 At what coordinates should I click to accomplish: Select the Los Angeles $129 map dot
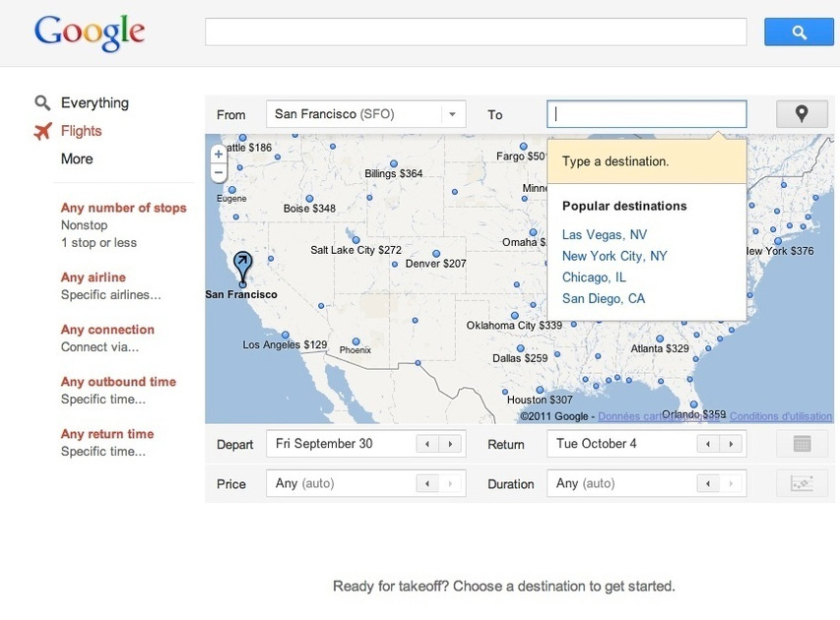pyautogui.click(x=286, y=336)
